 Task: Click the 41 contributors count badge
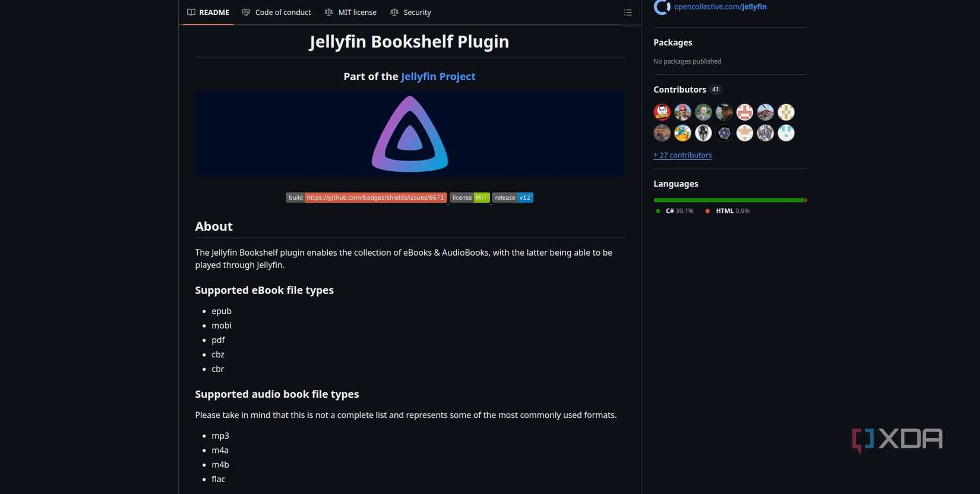tap(715, 89)
